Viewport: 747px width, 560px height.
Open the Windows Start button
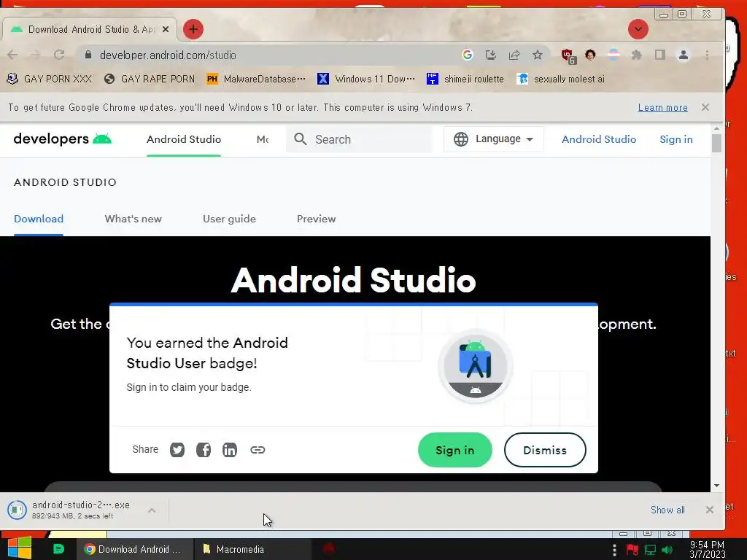[x=20, y=548]
